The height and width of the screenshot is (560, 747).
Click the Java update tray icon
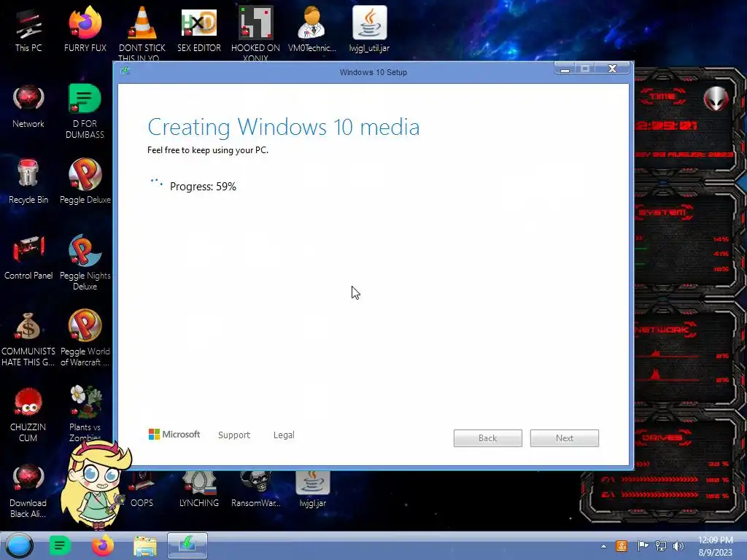tap(622, 546)
